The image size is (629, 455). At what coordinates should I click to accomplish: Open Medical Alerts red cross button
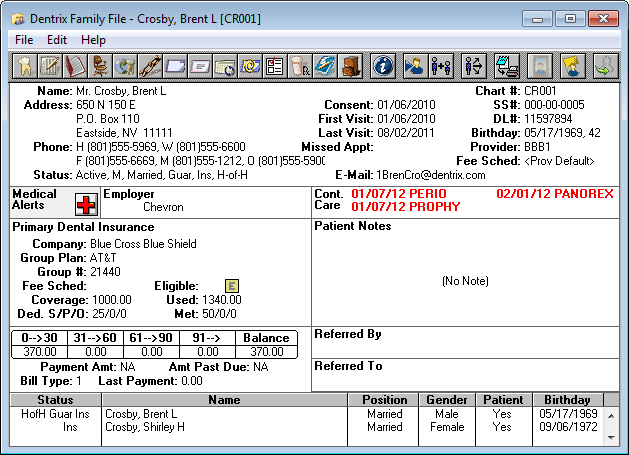click(86, 204)
